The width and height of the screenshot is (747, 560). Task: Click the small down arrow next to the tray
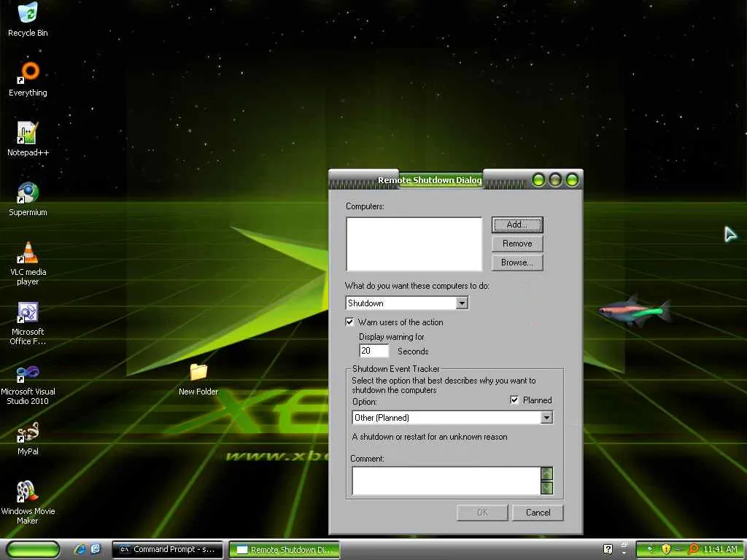(624, 554)
